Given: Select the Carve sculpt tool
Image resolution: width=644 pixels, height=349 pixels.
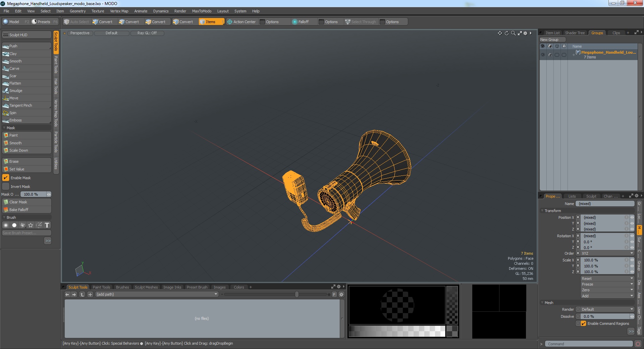Looking at the screenshot, I should 26,68.
